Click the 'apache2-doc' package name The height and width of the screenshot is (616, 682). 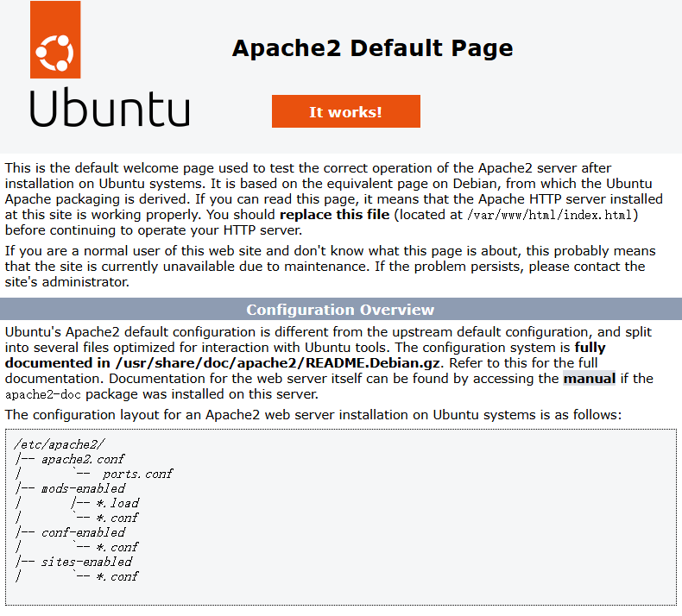click(x=43, y=395)
